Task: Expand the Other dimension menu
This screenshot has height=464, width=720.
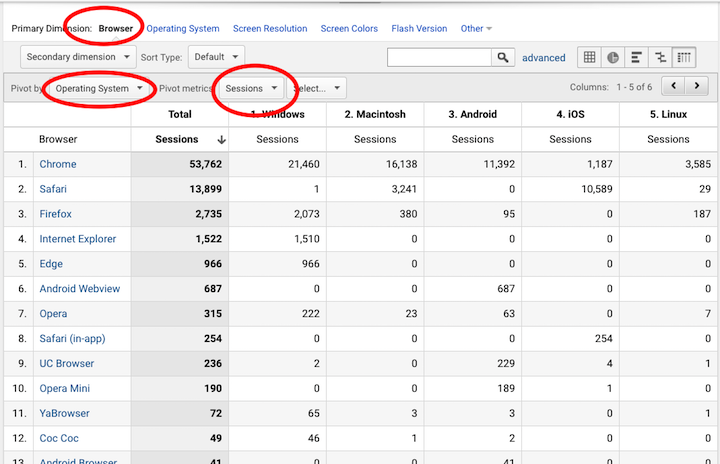Action: pos(476,28)
